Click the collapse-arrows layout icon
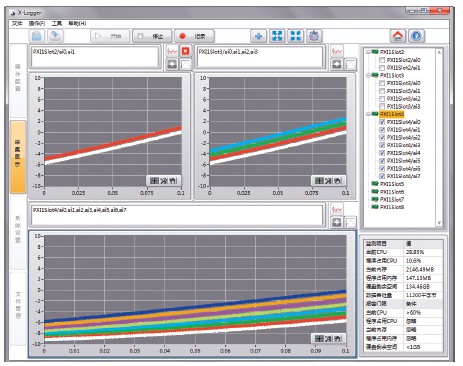The height and width of the screenshot is (366, 463). click(296, 36)
